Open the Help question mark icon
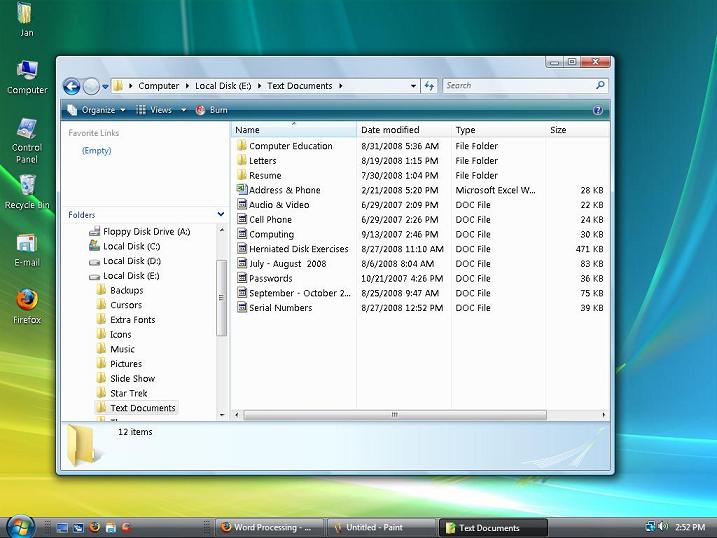This screenshot has height=538, width=717. 598,110
